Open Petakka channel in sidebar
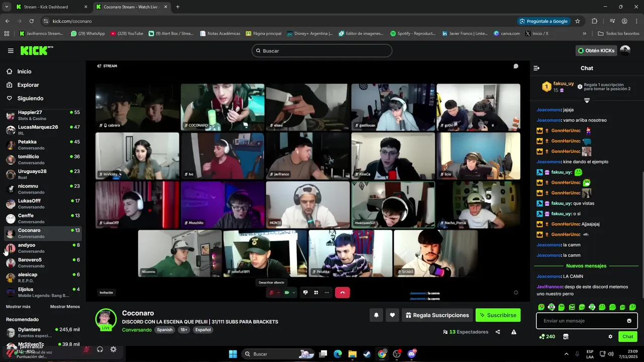This screenshot has width=644, height=362. click(43, 145)
